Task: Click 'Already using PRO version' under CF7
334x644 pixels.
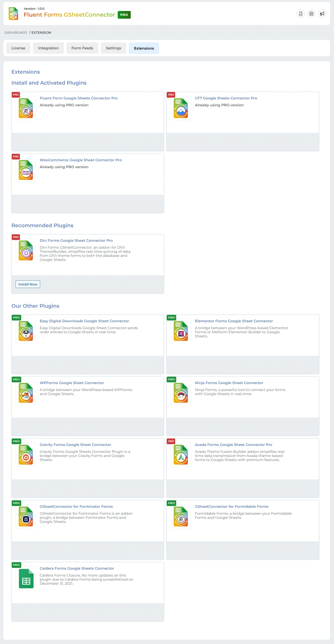Action: coord(219,105)
